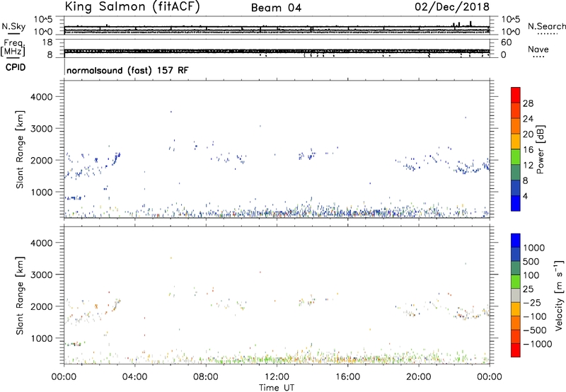Viewport: 566px width, 392px height.
Task: Click the red -1000 velocity colorbar segment
Action: (x=516, y=350)
